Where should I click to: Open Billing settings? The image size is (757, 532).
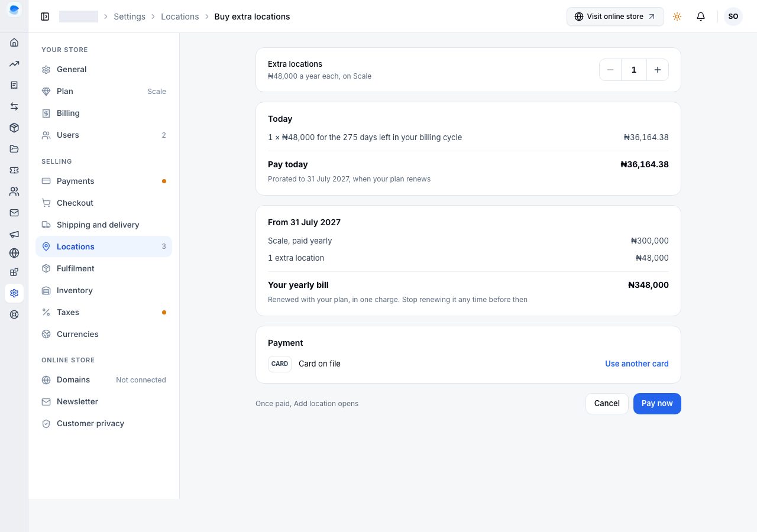(103, 113)
